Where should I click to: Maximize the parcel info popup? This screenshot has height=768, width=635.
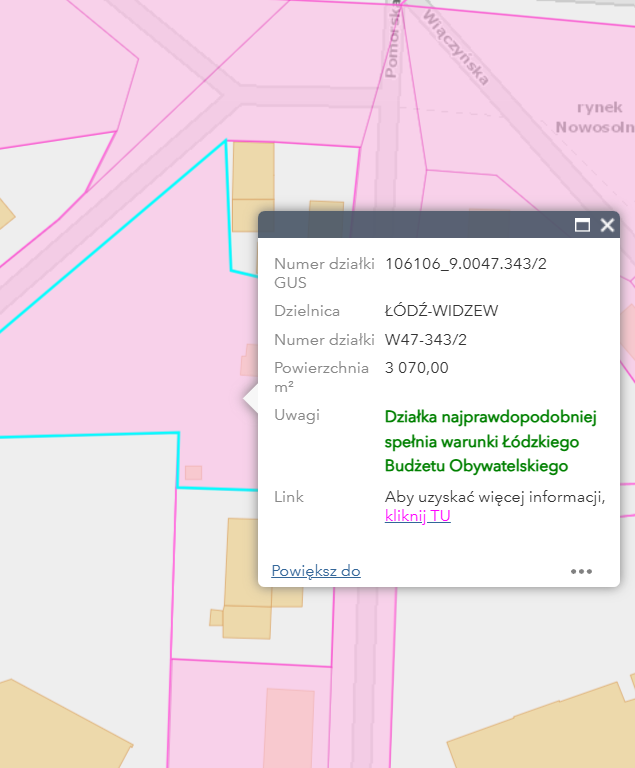click(582, 226)
